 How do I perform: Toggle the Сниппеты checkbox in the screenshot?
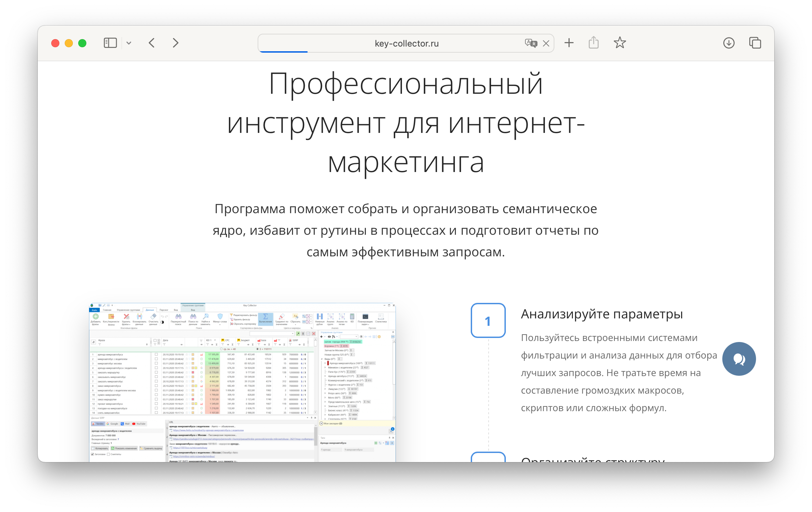[108, 454]
